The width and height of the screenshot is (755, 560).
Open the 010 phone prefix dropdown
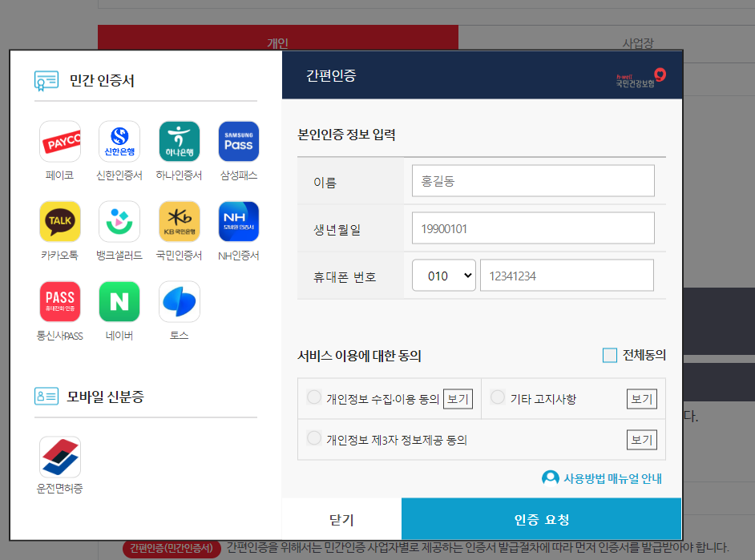pos(444,276)
